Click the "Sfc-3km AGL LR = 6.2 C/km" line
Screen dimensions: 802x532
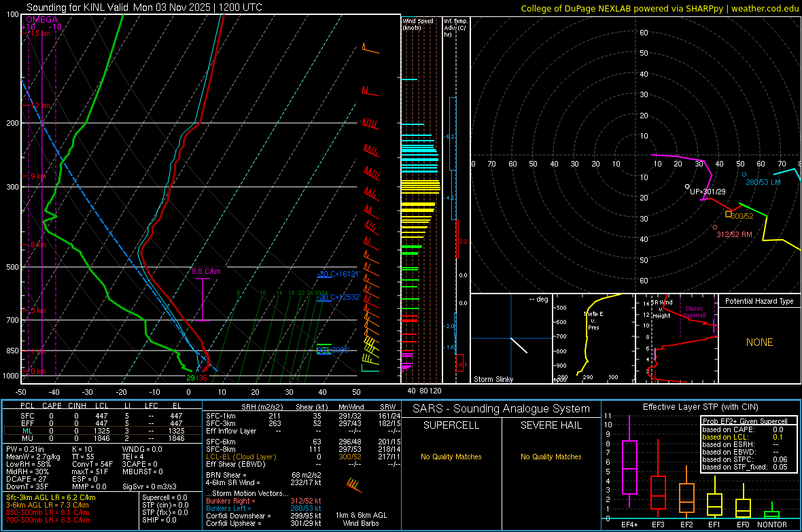point(51,497)
